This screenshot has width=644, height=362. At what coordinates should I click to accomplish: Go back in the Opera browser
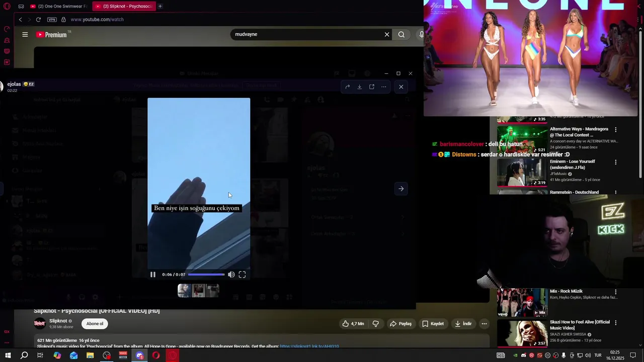(x=20, y=20)
